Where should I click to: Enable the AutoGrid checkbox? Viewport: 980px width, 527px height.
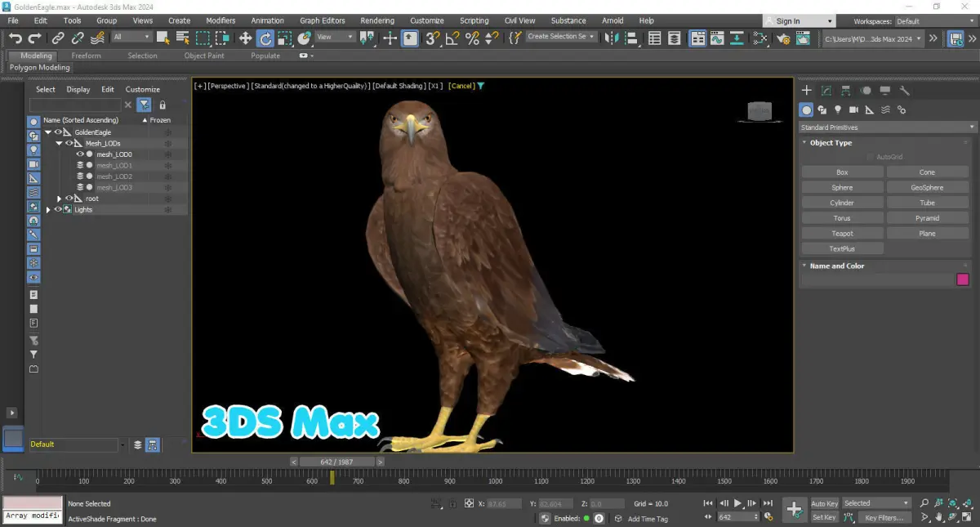(870, 157)
